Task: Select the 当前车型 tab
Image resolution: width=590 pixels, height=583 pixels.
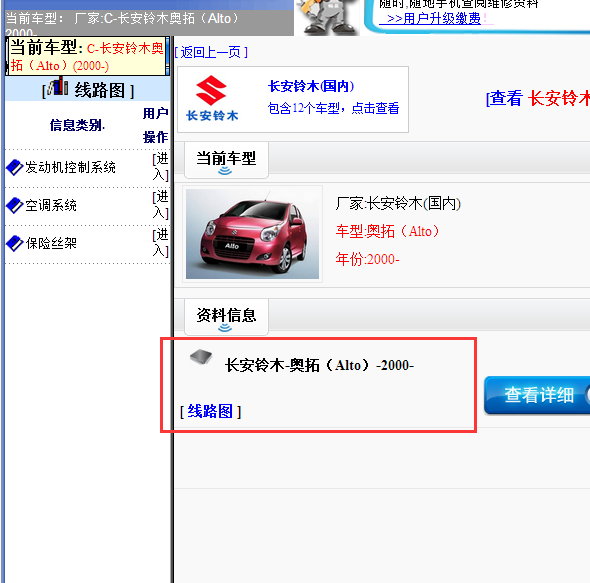Action: (x=226, y=160)
